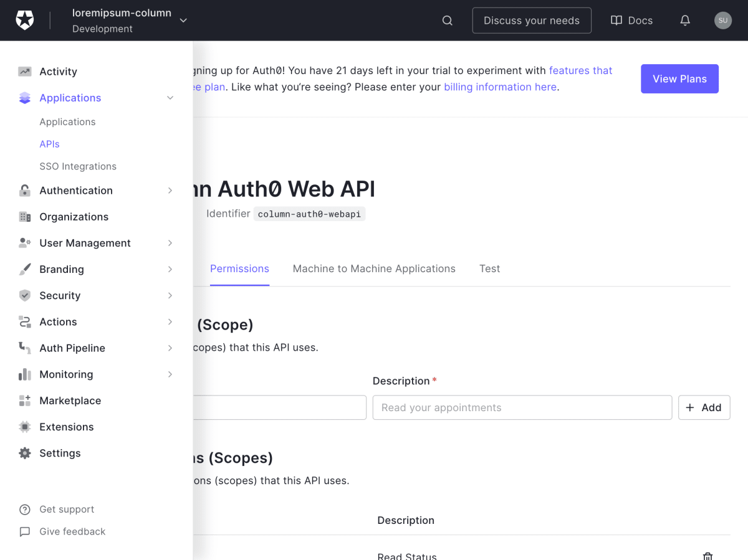Click the Get support help icon
The height and width of the screenshot is (560, 748).
pyautogui.click(x=25, y=510)
